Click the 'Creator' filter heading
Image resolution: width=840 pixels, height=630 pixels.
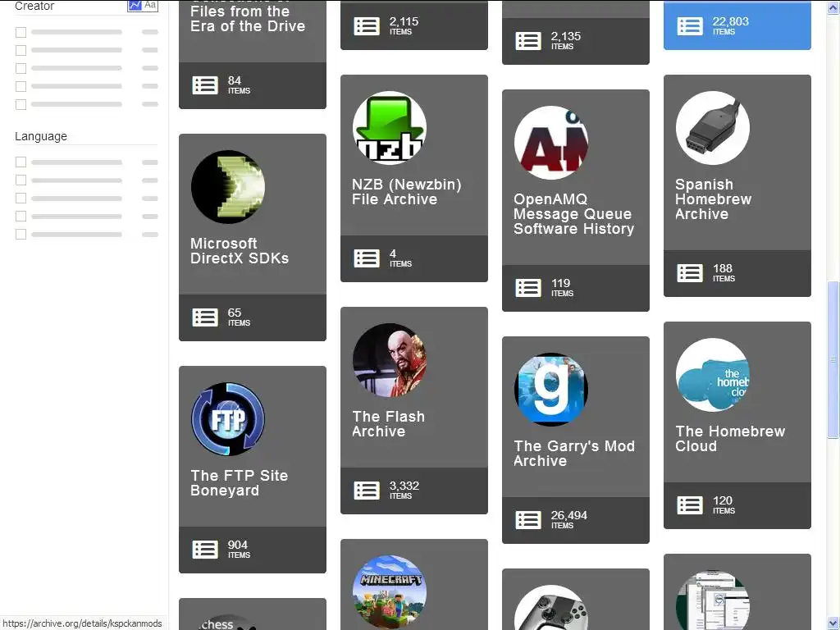(34, 6)
